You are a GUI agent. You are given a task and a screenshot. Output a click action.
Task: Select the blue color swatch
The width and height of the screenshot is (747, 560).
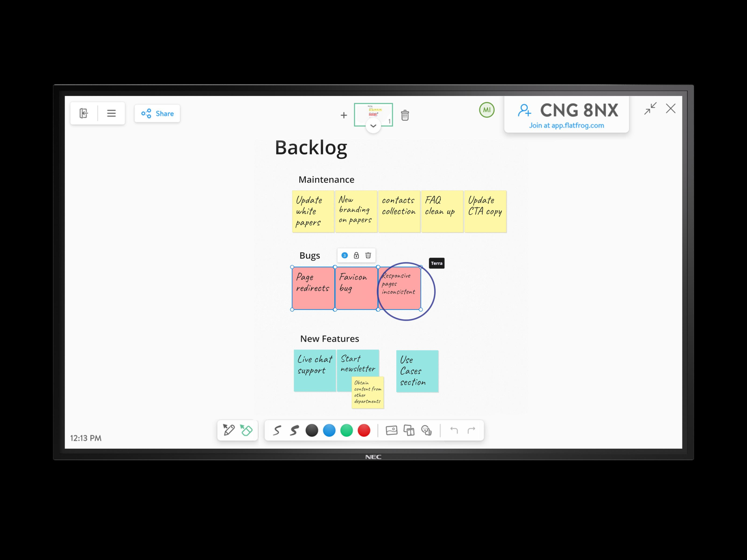click(327, 430)
